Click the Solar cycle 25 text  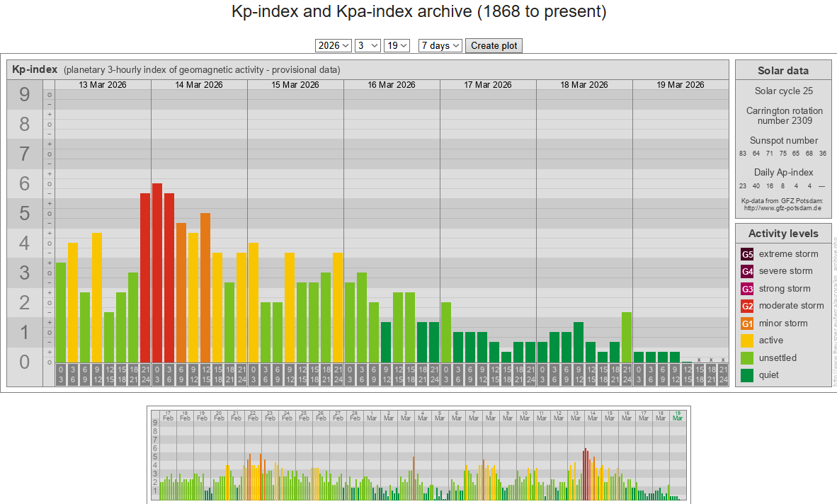pyautogui.click(x=784, y=91)
